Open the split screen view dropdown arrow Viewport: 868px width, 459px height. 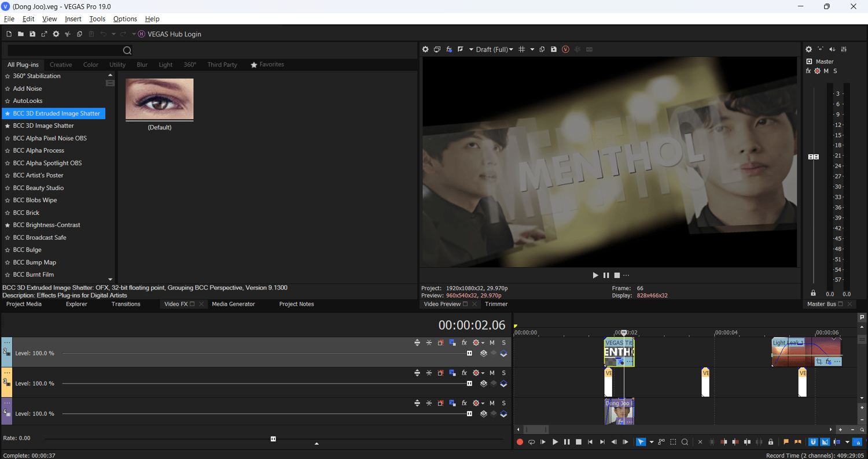471,50
